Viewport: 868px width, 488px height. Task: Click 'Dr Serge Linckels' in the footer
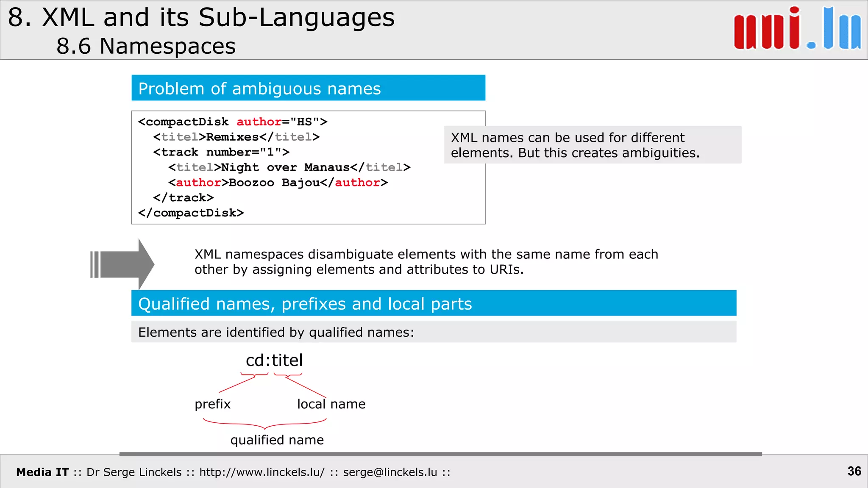134,472
